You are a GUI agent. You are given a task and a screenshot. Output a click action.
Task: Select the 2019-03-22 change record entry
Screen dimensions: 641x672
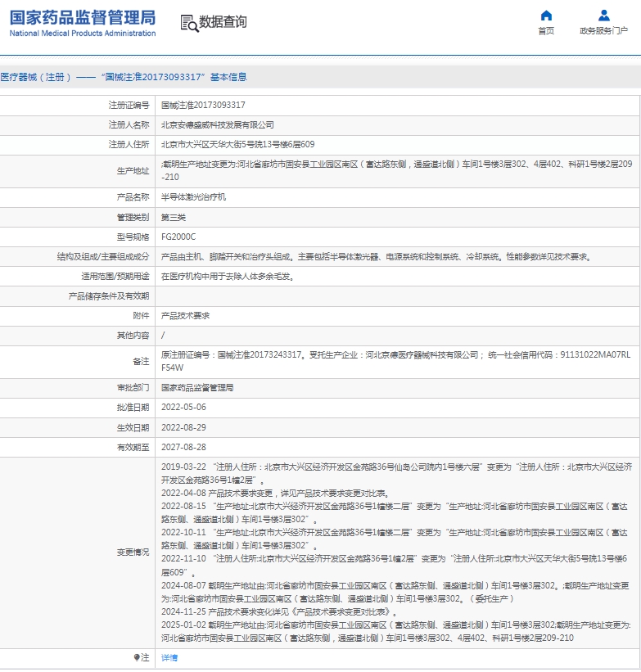[x=396, y=474]
